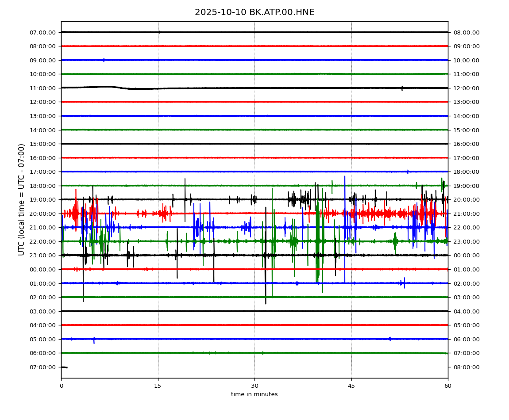Click the right-axis local time label 19:00:00
The width and height of the screenshot is (509, 420).
pyautogui.click(x=466, y=186)
